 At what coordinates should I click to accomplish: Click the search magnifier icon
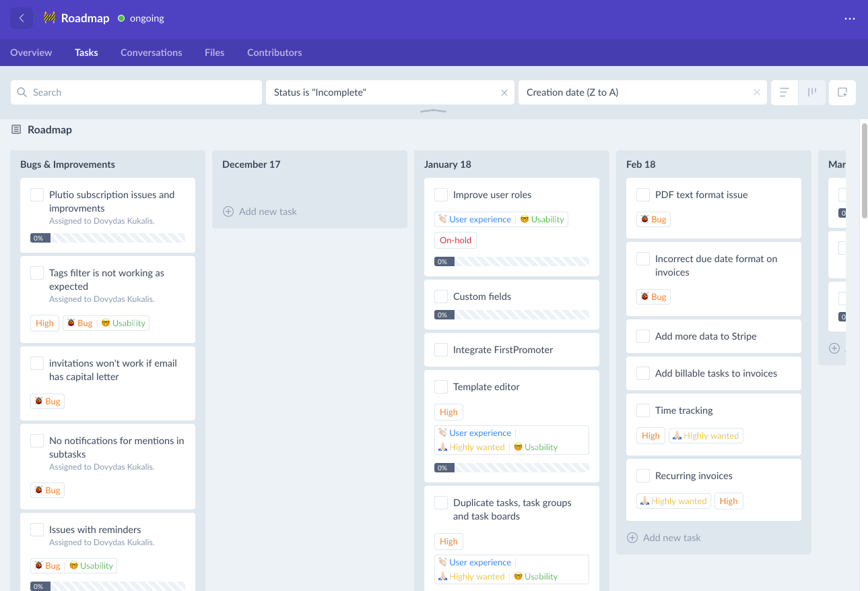pos(22,92)
